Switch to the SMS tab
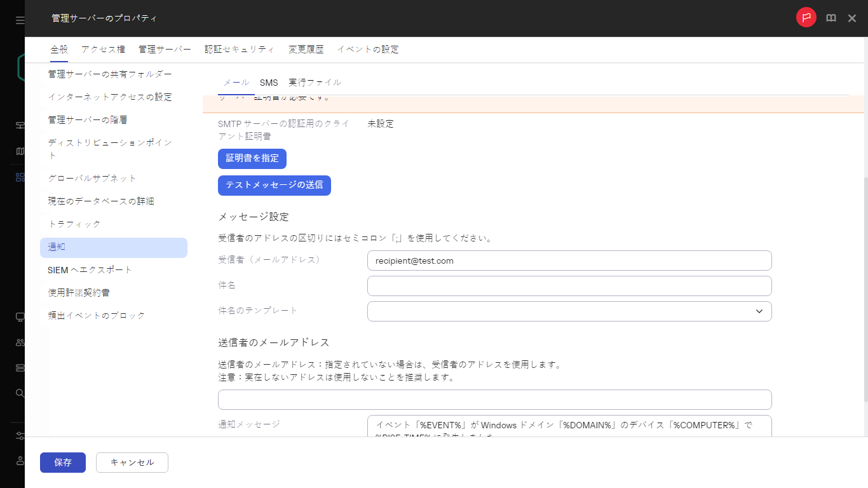 [269, 82]
